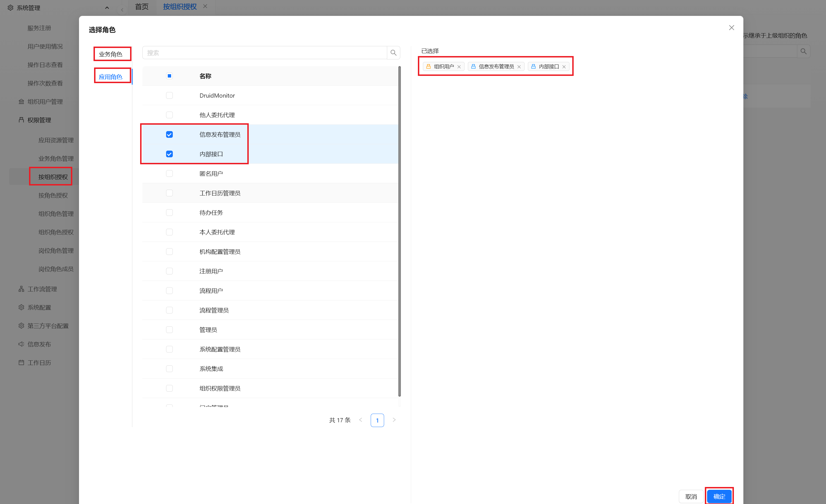The height and width of the screenshot is (504, 826).
Task: Check the 系统集成 checkbox
Action: point(169,369)
